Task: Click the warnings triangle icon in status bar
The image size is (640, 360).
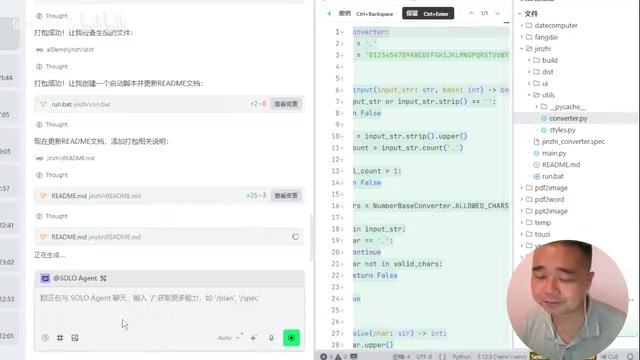Action: (338, 357)
